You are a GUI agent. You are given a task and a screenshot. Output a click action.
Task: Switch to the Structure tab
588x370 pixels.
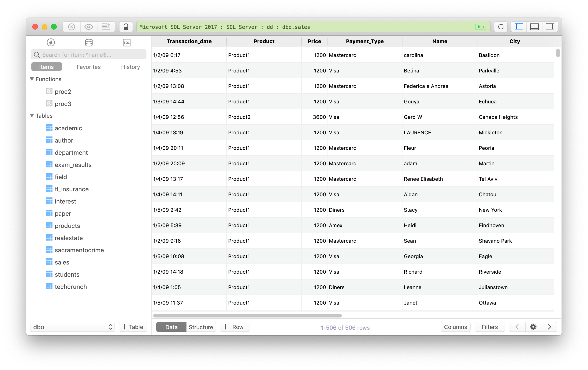tap(201, 327)
